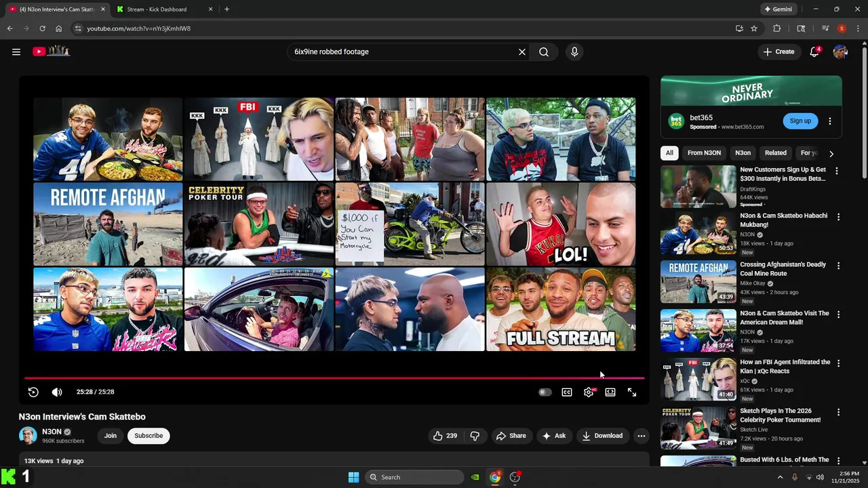868x488 pixels.
Task: Select the Related filter chip
Action: (776, 153)
